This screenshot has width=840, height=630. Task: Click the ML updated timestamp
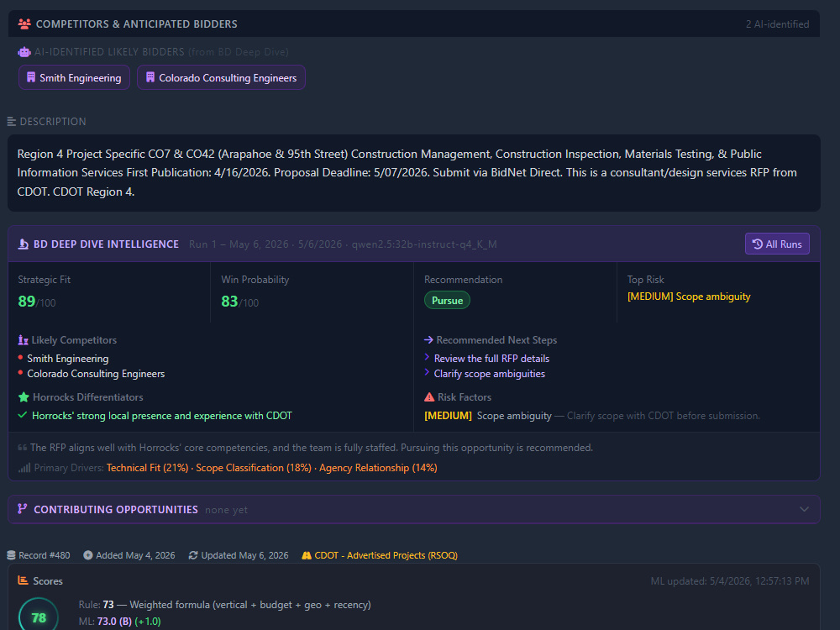730,580
